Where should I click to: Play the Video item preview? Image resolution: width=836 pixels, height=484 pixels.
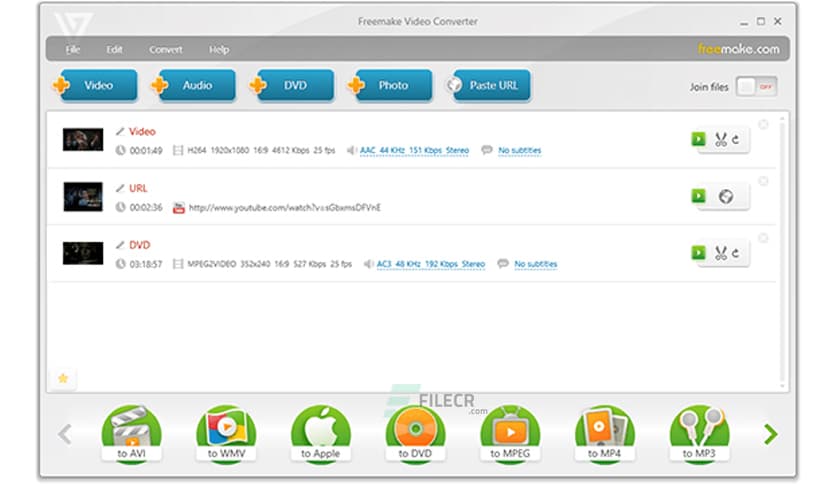(x=698, y=139)
